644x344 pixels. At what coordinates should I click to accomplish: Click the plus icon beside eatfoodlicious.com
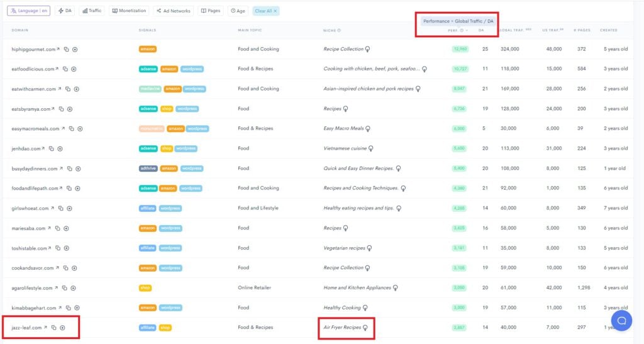74,69
